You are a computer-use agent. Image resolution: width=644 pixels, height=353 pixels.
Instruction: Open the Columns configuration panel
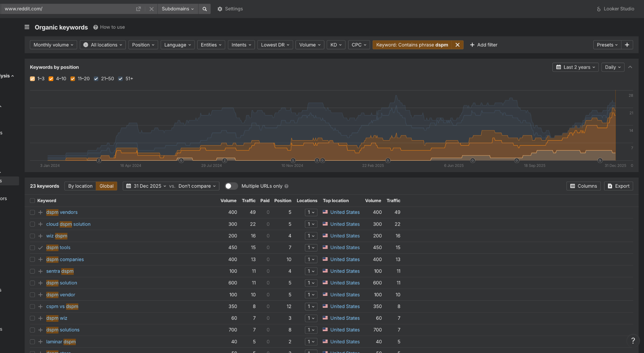tap(583, 186)
